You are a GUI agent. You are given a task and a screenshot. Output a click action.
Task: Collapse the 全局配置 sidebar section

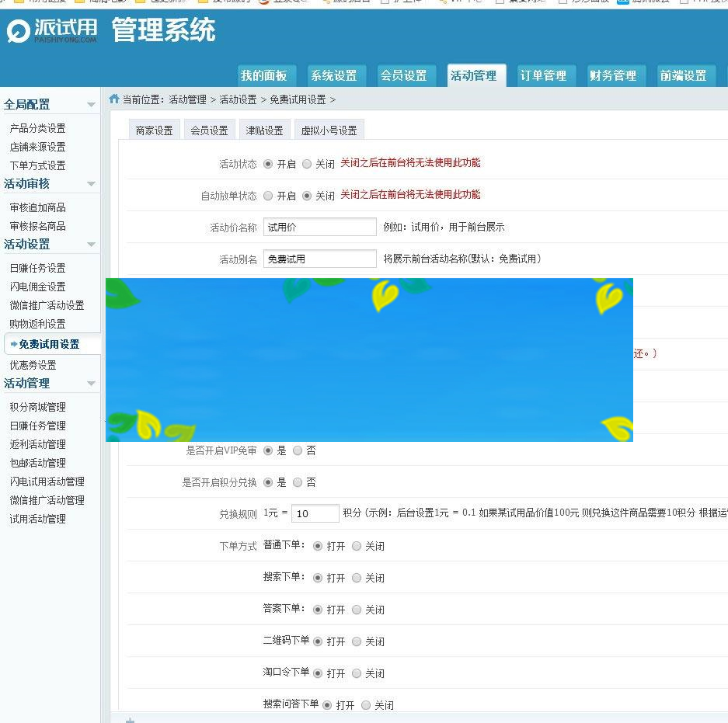pyautogui.click(x=92, y=103)
